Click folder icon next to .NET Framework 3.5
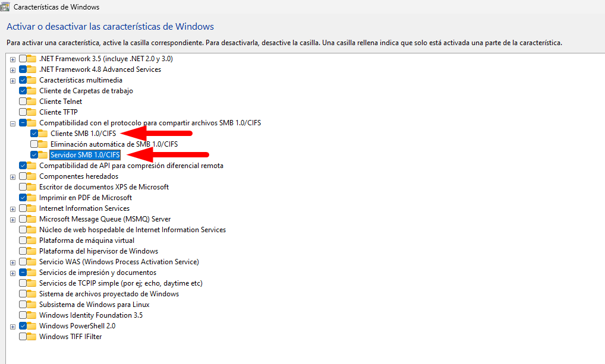The height and width of the screenshot is (364, 605). [x=31, y=59]
